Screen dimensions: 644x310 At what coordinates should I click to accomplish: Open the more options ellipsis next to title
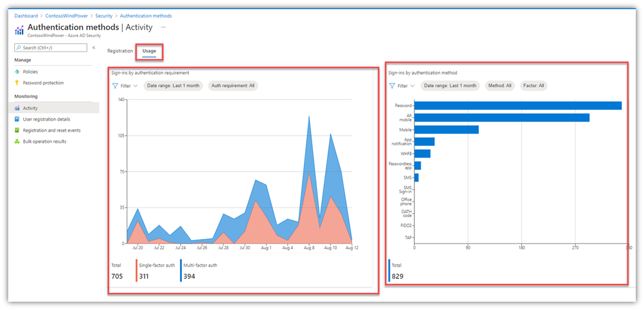pos(163,27)
